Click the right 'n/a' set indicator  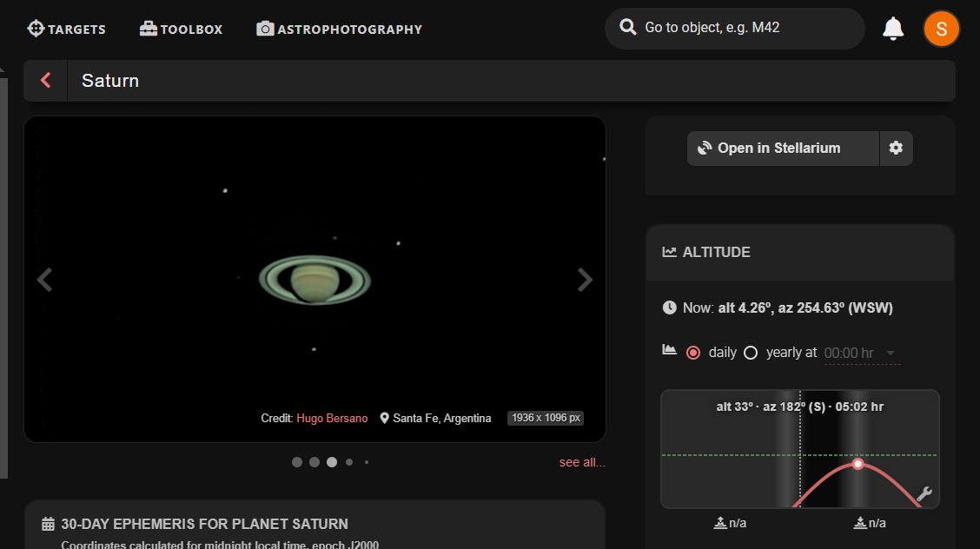tap(870, 523)
